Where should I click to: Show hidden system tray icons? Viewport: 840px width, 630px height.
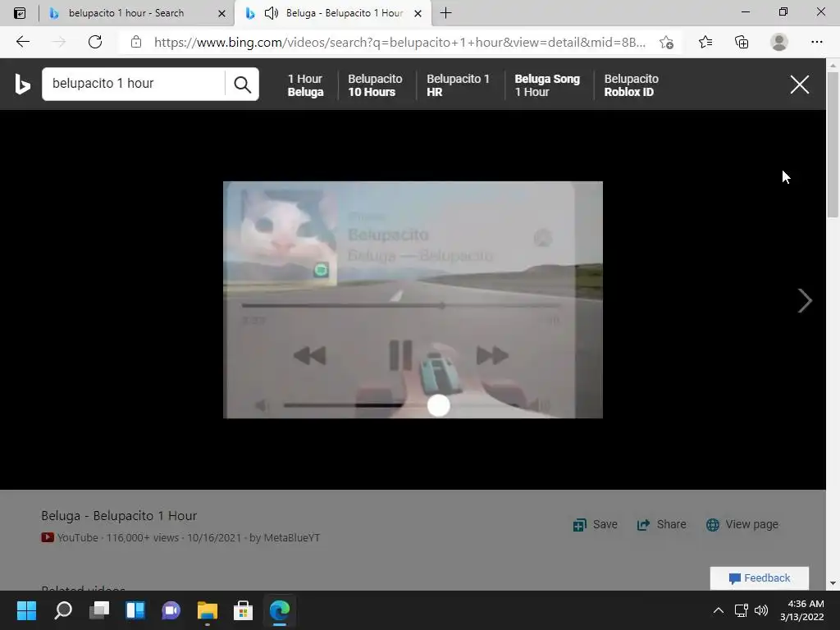click(x=719, y=610)
